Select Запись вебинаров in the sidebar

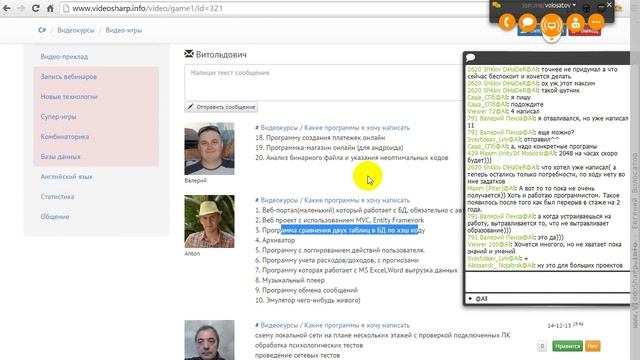(x=69, y=77)
